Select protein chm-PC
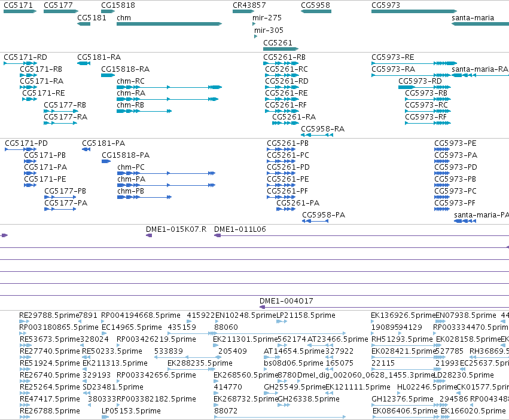Image resolution: width=509 pixels, height=420 pixels. point(166,173)
